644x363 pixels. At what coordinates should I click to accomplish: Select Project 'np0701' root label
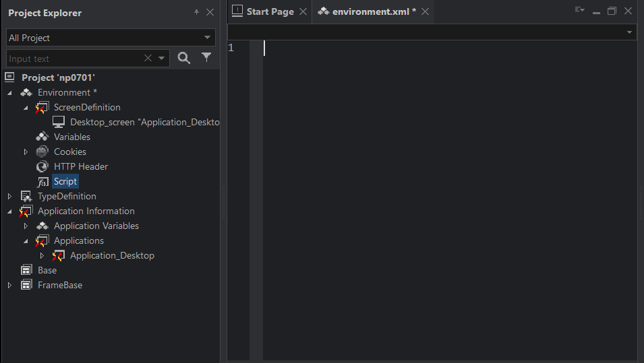point(58,77)
